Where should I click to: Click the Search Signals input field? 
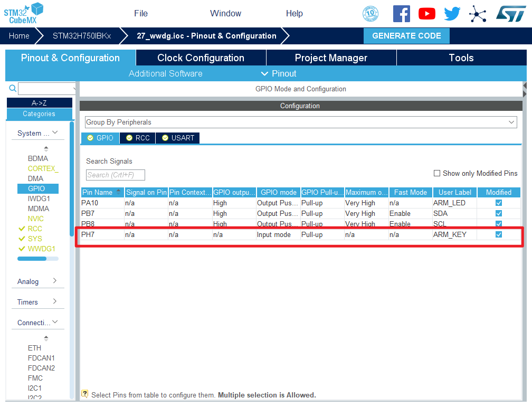pos(115,175)
